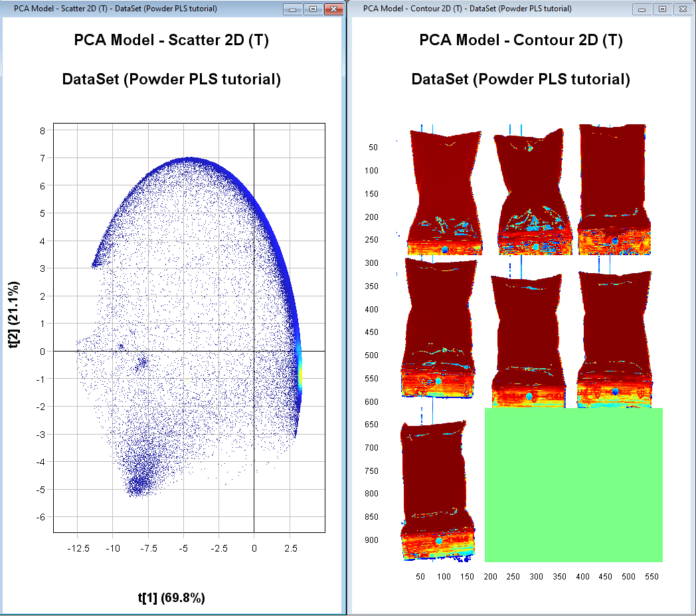Click the green empty region in contour plot
The image size is (696, 616).
coord(574,485)
